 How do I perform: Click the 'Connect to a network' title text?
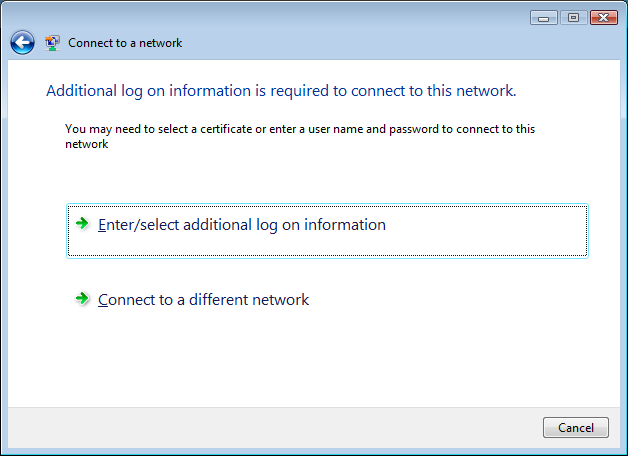point(125,43)
